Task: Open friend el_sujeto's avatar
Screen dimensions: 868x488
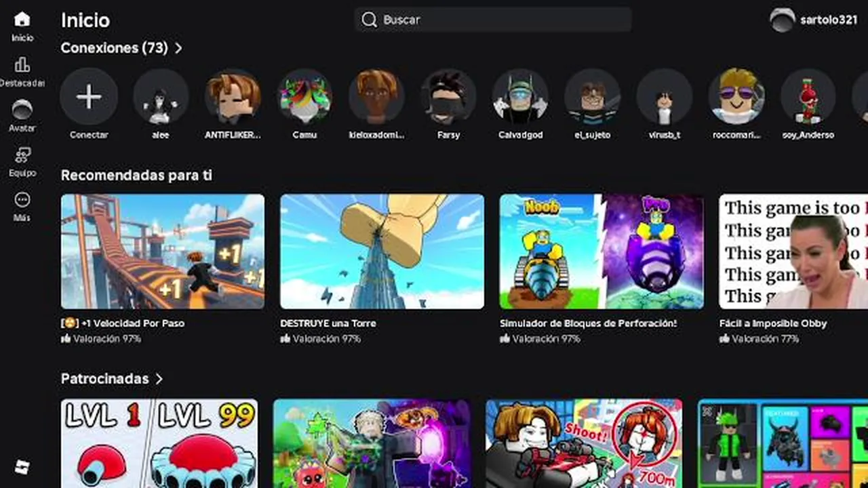Action: (592, 96)
